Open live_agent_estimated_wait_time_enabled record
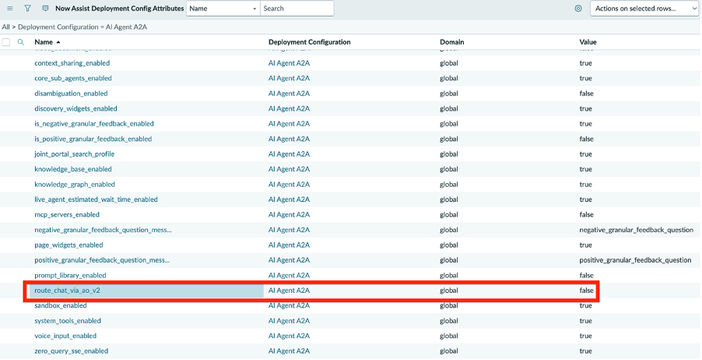Screen dimensions: 702x360 [x=96, y=200]
